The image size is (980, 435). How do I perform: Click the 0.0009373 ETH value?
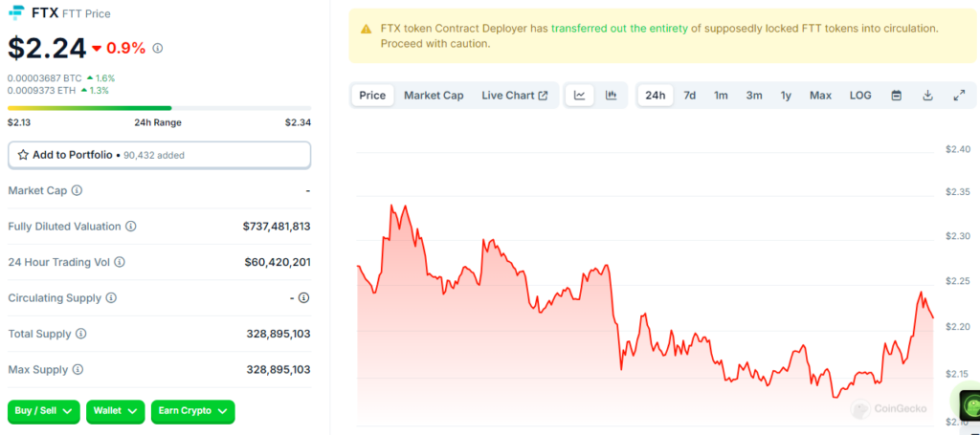point(39,91)
